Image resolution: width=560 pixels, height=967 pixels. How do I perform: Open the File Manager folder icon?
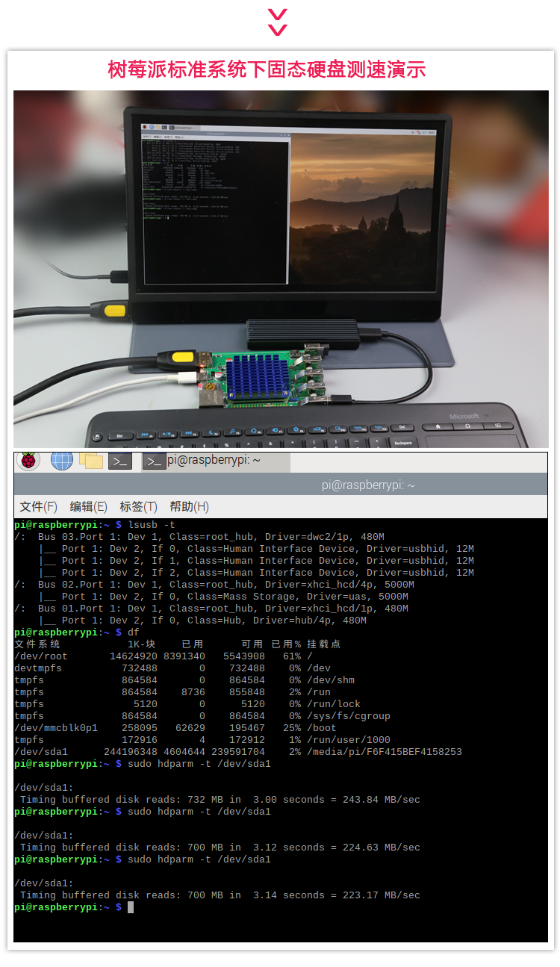click(x=91, y=461)
